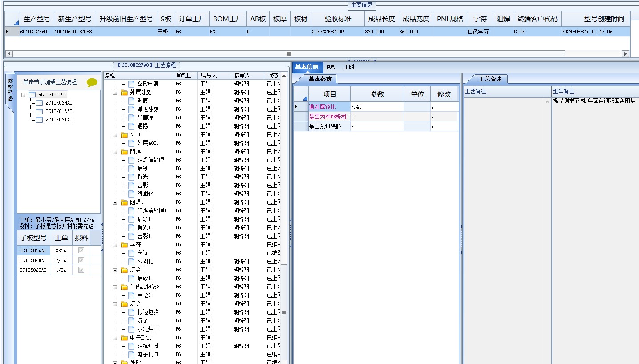Click the 2/3A work order cell
Viewport: 639px width, 364px height.
(x=61, y=260)
